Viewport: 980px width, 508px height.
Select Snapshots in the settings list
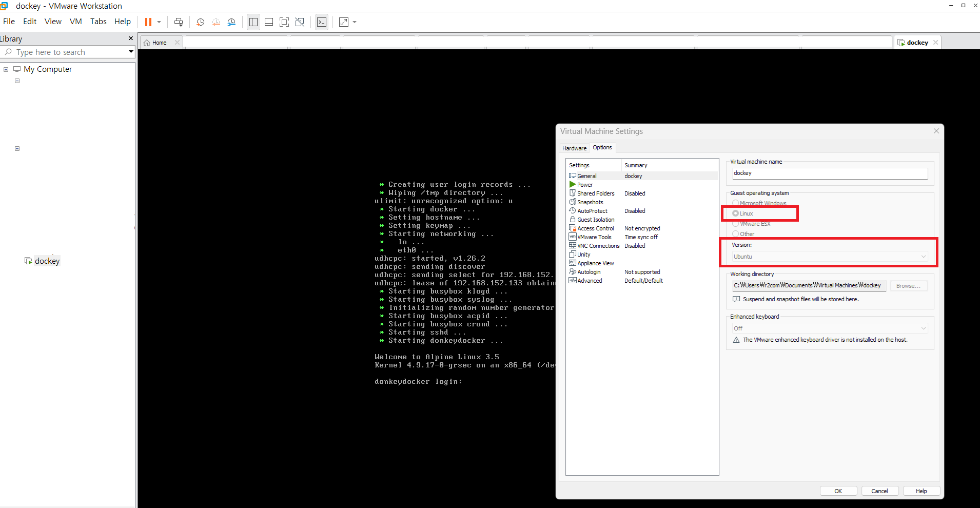click(x=642, y=202)
